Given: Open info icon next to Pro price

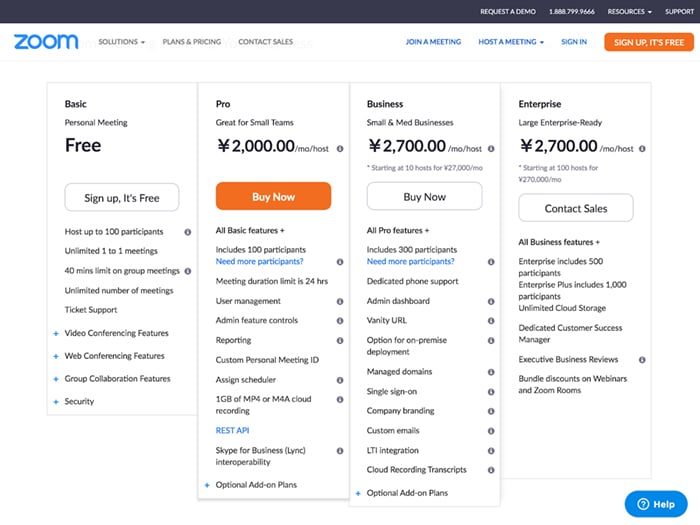Looking at the screenshot, I should [340, 149].
